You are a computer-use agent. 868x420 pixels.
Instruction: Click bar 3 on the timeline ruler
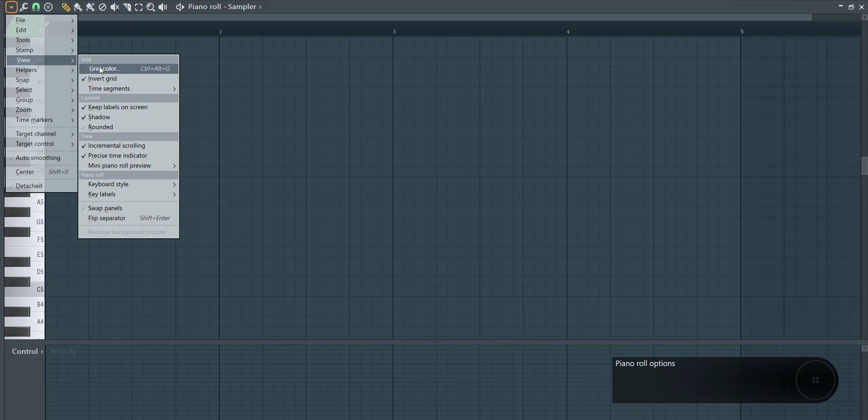pos(394,32)
